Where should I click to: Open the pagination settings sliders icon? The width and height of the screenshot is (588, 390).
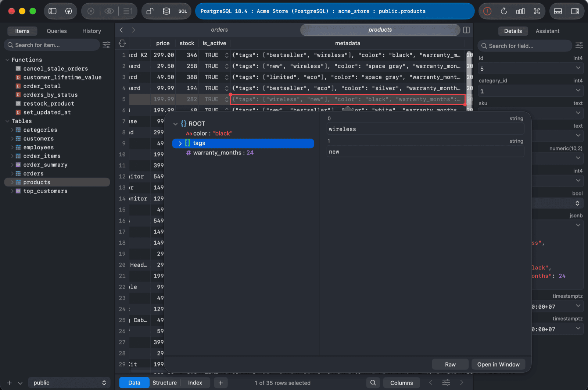pyautogui.click(x=446, y=383)
